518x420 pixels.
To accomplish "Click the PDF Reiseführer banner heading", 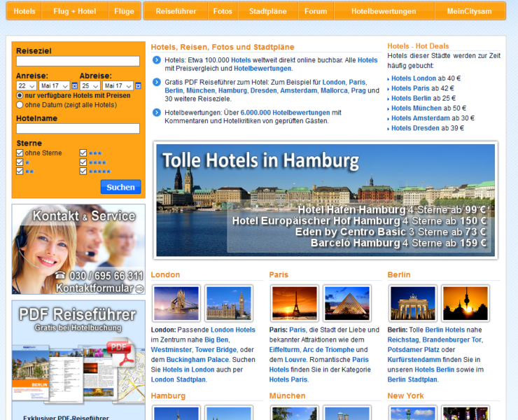I will tap(77, 314).
